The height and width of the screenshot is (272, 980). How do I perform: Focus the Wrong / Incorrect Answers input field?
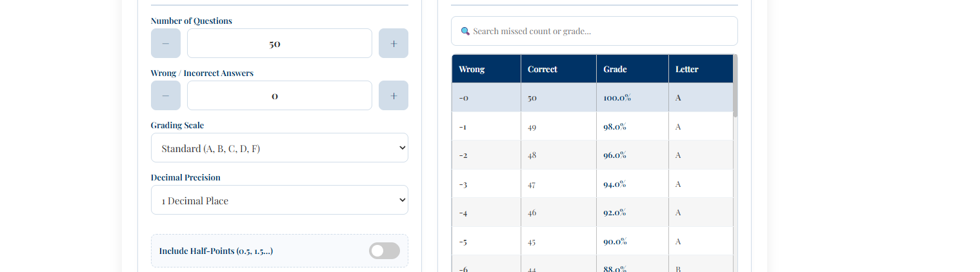[x=279, y=95]
